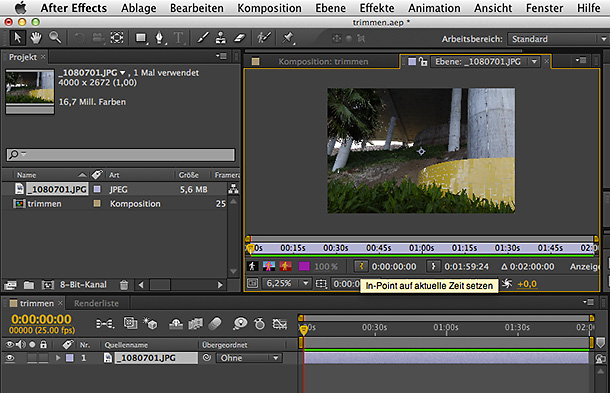
Task: Open the timeline panel options menu
Action: pos(588,302)
